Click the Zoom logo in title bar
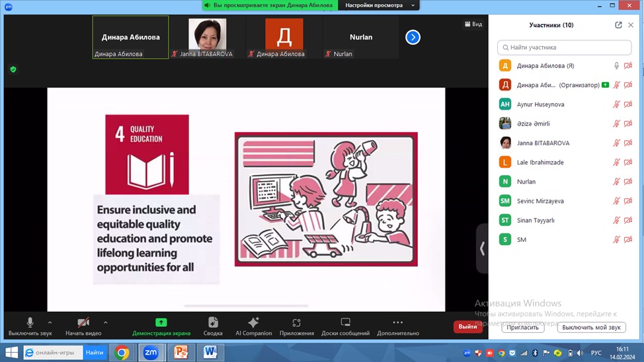 point(8,7)
